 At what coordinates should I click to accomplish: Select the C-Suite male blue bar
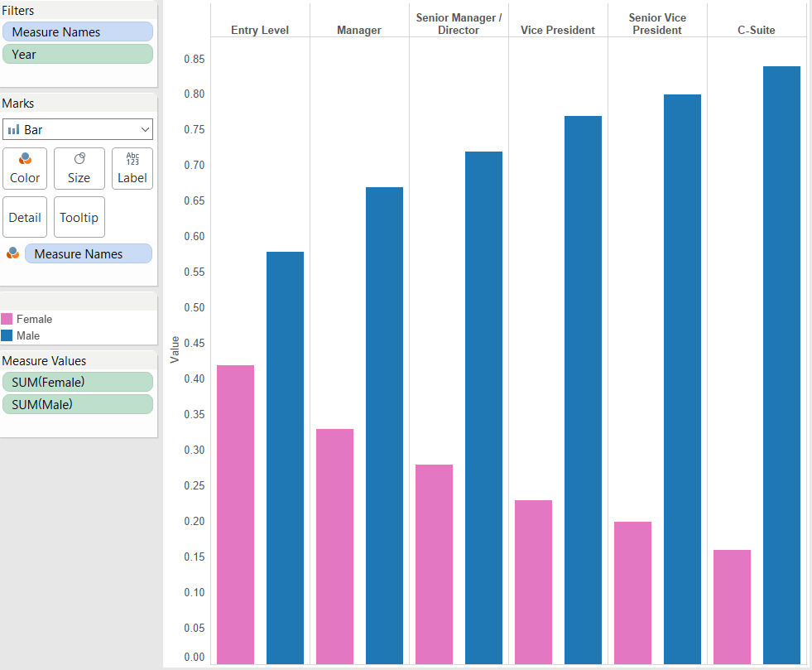click(x=782, y=365)
